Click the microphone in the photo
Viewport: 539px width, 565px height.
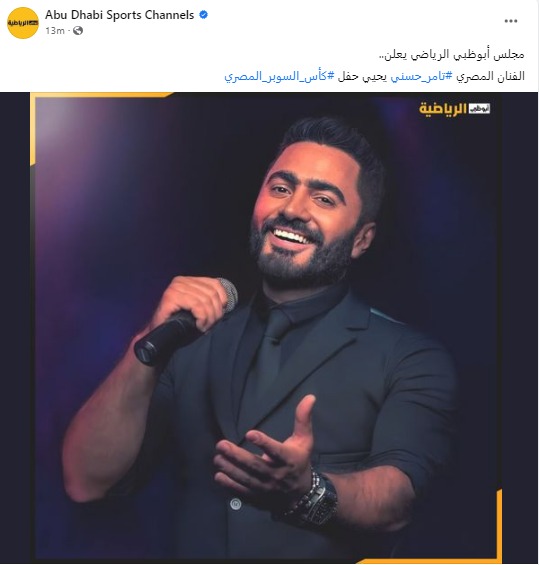click(x=185, y=321)
